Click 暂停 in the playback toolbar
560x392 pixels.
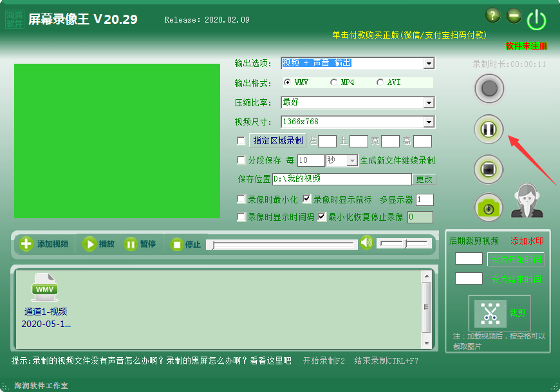pos(140,243)
